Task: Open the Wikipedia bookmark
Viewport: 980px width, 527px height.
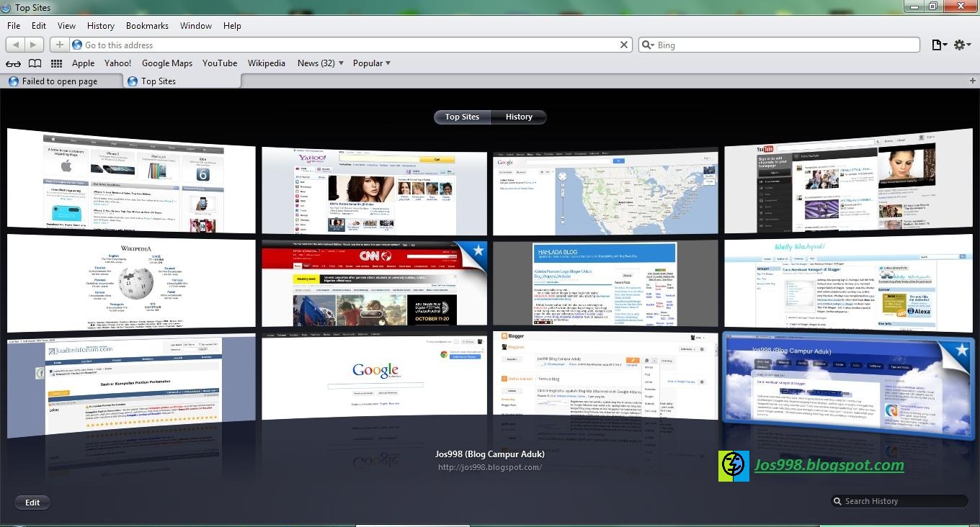Action: [x=267, y=63]
